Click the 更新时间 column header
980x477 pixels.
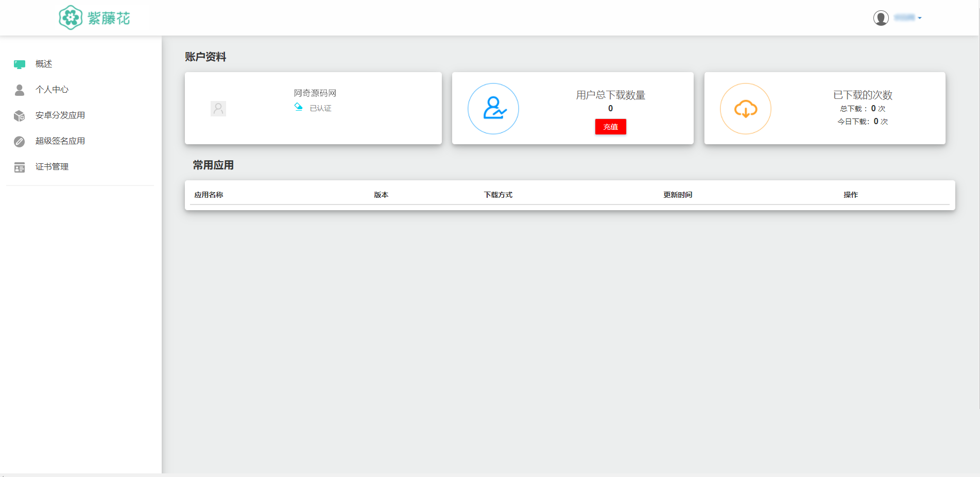[x=677, y=195]
